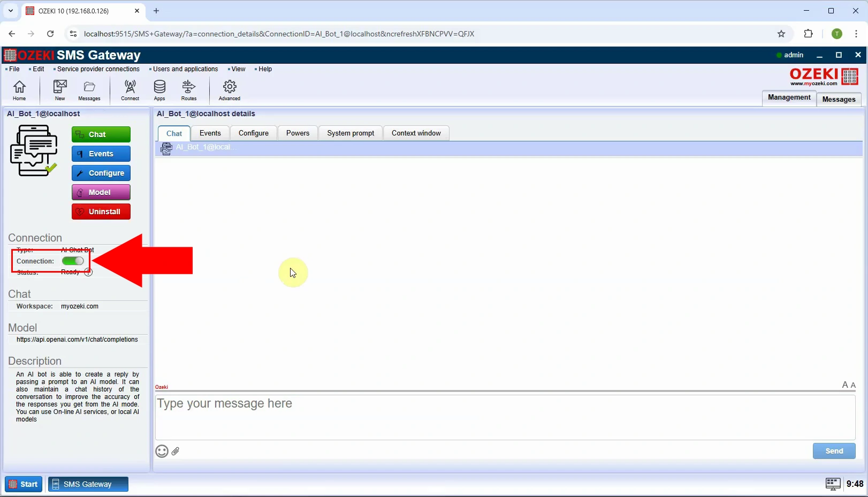Switch to the Configure tab
The height and width of the screenshot is (497, 868).
tap(254, 133)
